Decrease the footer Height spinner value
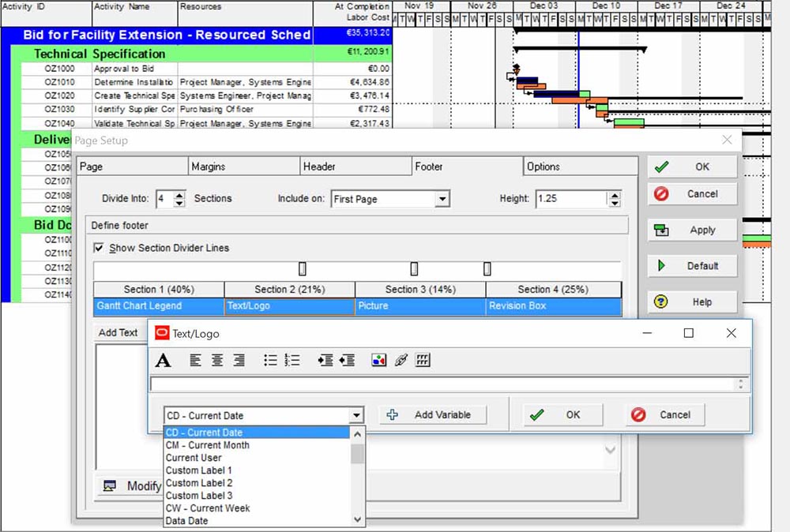Screen dimensions: 790x532 [x=614, y=204]
